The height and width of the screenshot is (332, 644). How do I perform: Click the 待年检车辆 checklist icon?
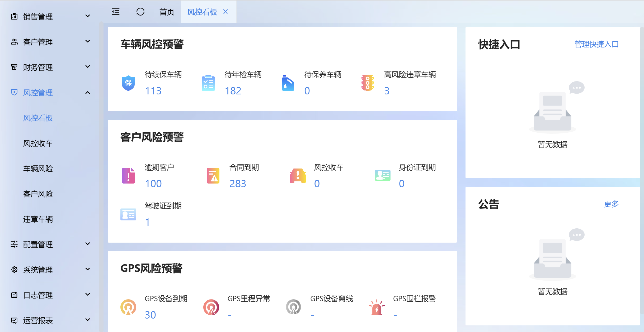click(208, 83)
